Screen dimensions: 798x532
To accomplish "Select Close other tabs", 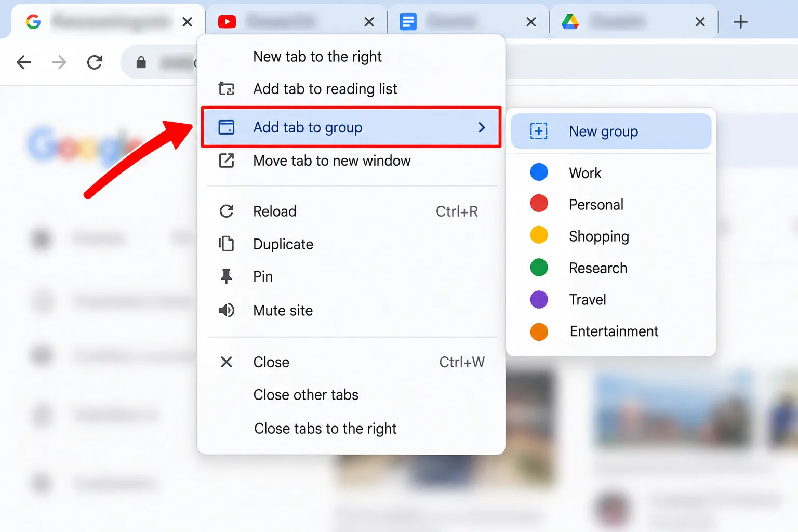I will pyautogui.click(x=306, y=395).
